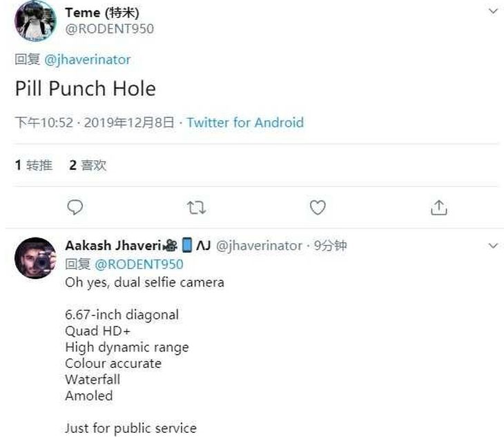Open the Teme (特米) display name
This screenshot has width=504, height=437.
click(x=102, y=13)
